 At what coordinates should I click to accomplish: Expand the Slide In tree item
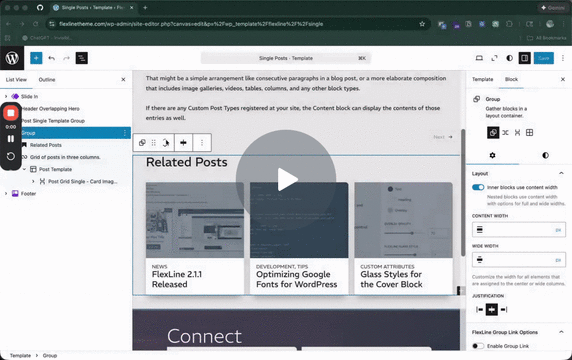6,96
